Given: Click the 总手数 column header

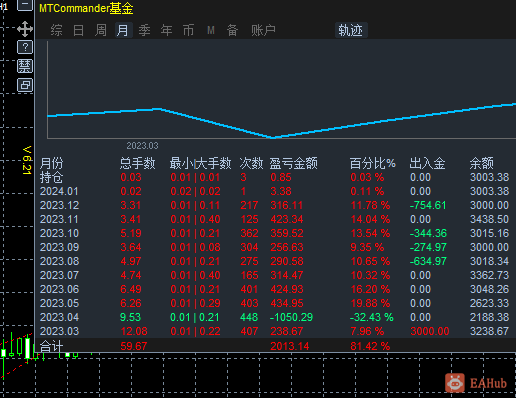Looking at the screenshot, I should (138, 163).
